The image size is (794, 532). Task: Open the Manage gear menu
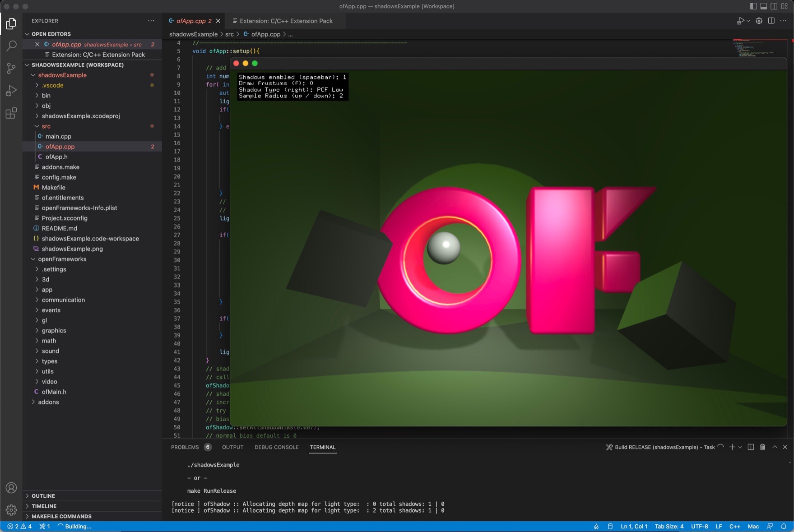11,510
